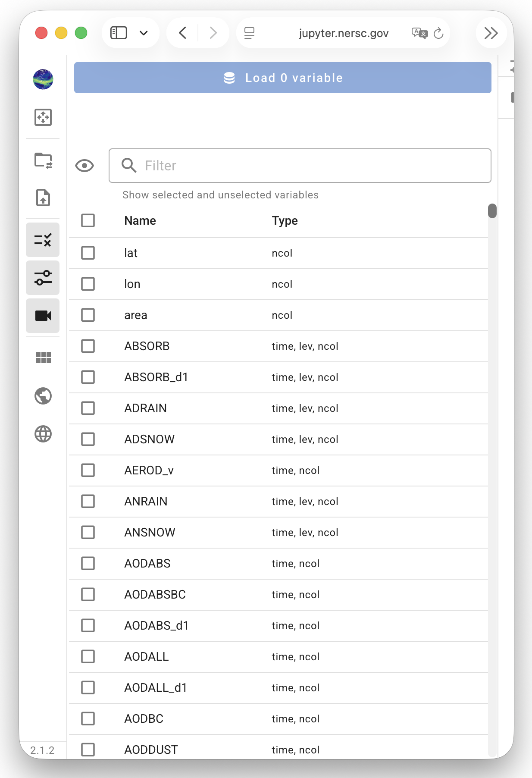Viewport: 532px width, 778px height.
Task: Tick the AEROD_v variable checkbox
Action: pyautogui.click(x=88, y=470)
